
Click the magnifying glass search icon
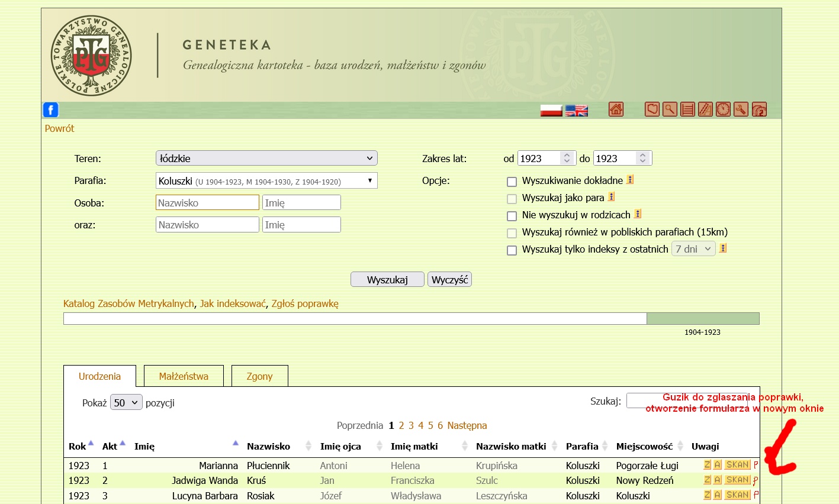click(x=670, y=109)
